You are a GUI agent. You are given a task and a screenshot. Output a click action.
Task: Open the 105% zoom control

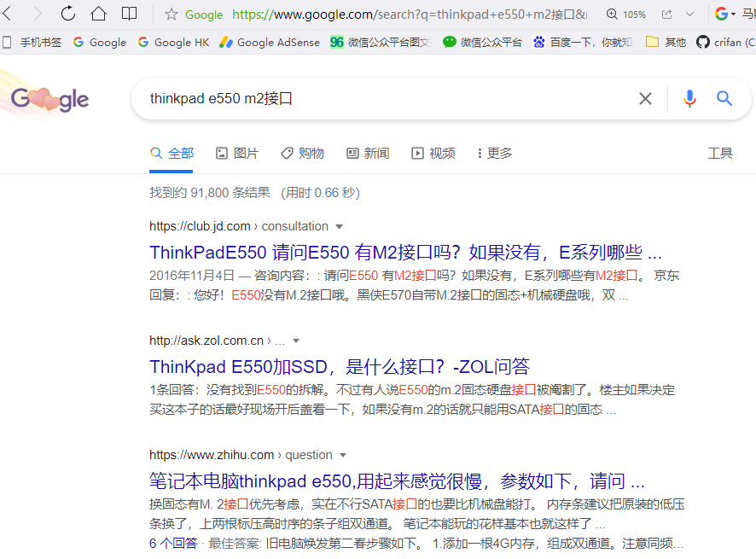click(x=626, y=15)
